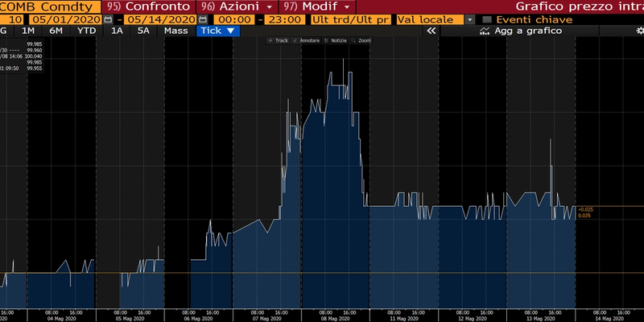Screen dimensions: 644x322
Task: Enable the Eventi chiave checkbox
Action: pos(487,19)
